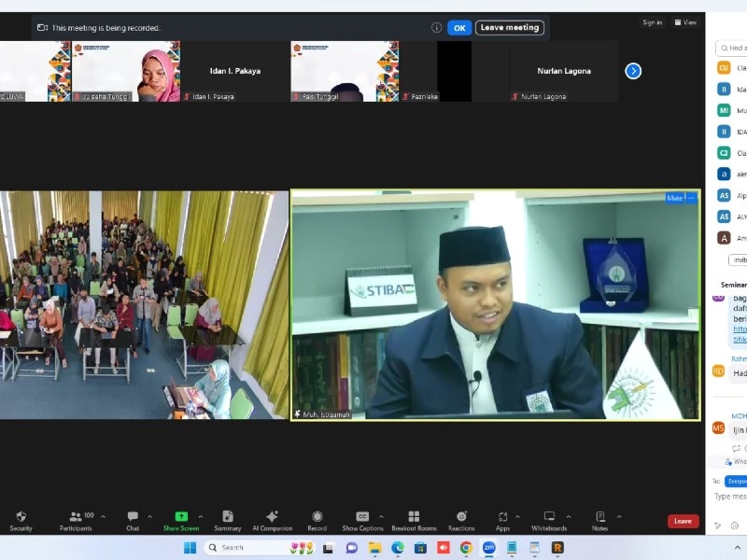Click the formatting icon in chat input

tap(718, 525)
